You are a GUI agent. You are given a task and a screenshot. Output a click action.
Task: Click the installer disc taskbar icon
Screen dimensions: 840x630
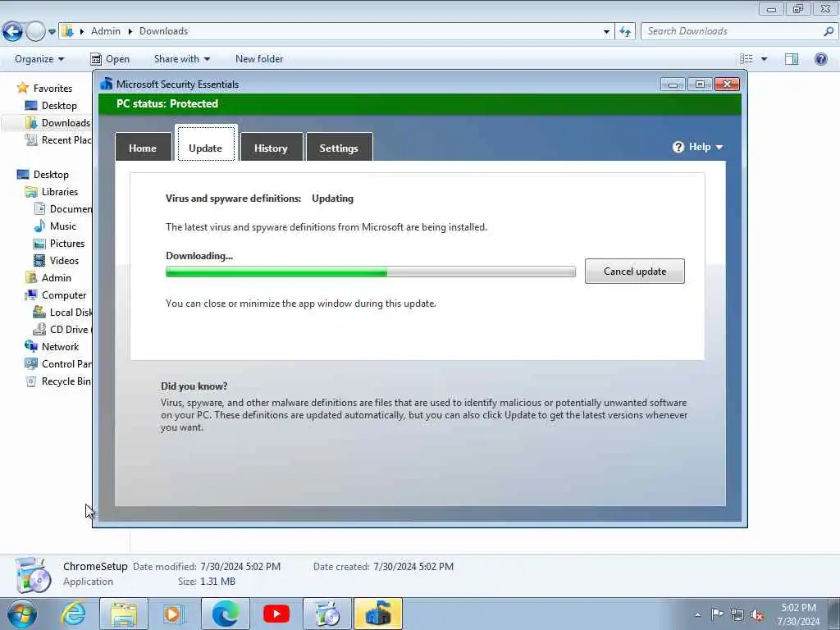(x=327, y=614)
